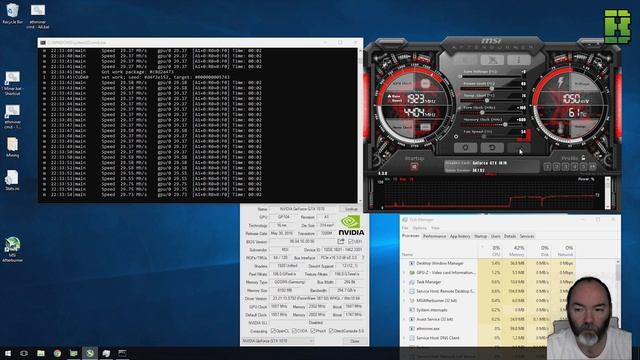The width and height of the screenshot is (640, 360).
Task: Apply Afterburner overclock settings checkmark
Action: point(519,147)
